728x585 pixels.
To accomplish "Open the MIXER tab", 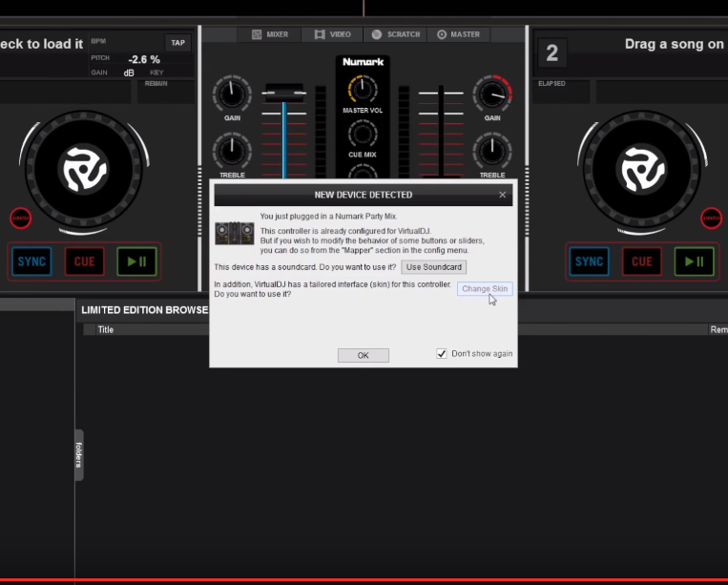I will tap(269, 34).
